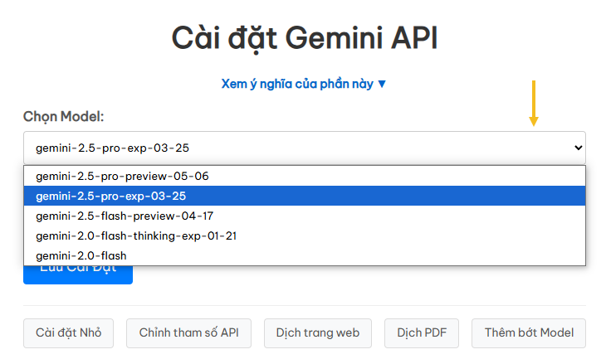Click the Chỉnh tham số API button

[188, 332]
